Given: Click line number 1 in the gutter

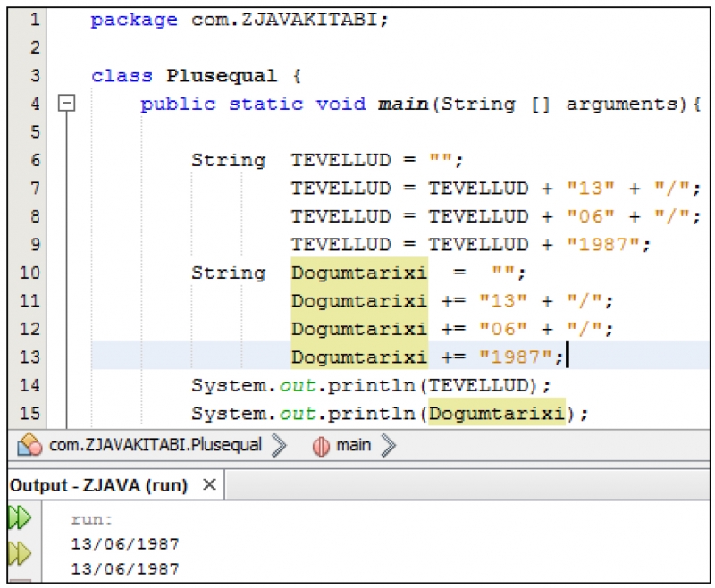Looking at the screenshot, I should pos(34,20).
